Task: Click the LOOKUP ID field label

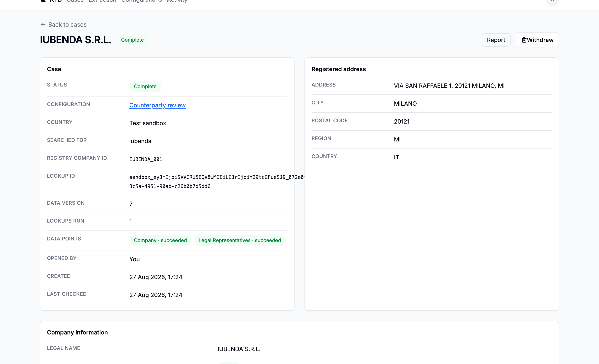Action: tap(61, 176)
